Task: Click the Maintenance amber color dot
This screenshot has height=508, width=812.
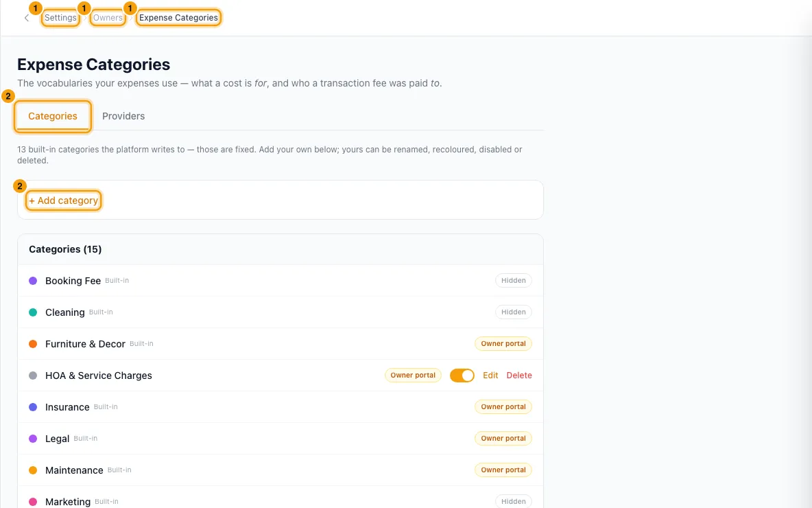Action: pos(33,470)
